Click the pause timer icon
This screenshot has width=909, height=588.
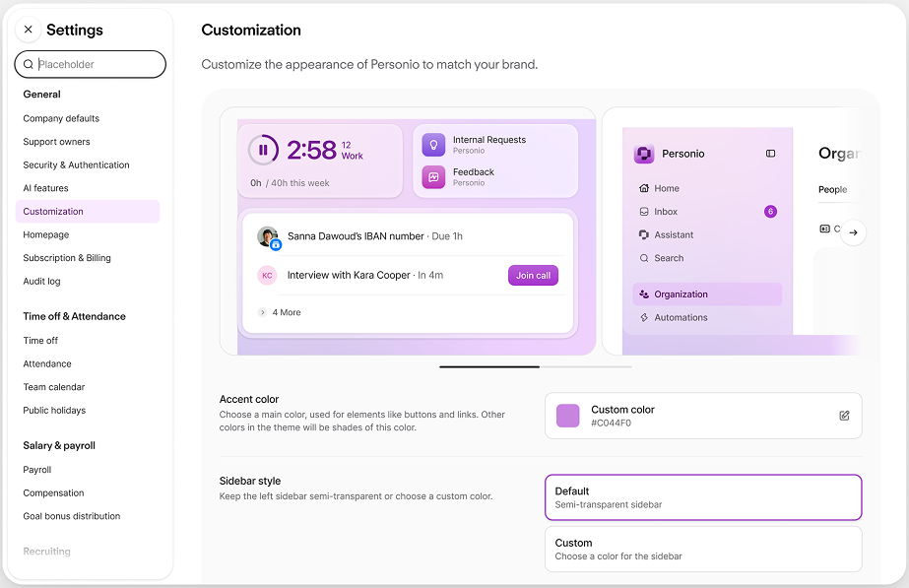click(x=263, y=151)
